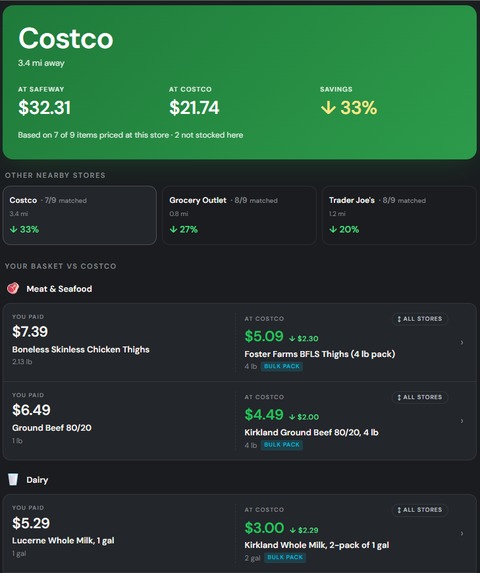Click the $5.09 Costco price

264,336
